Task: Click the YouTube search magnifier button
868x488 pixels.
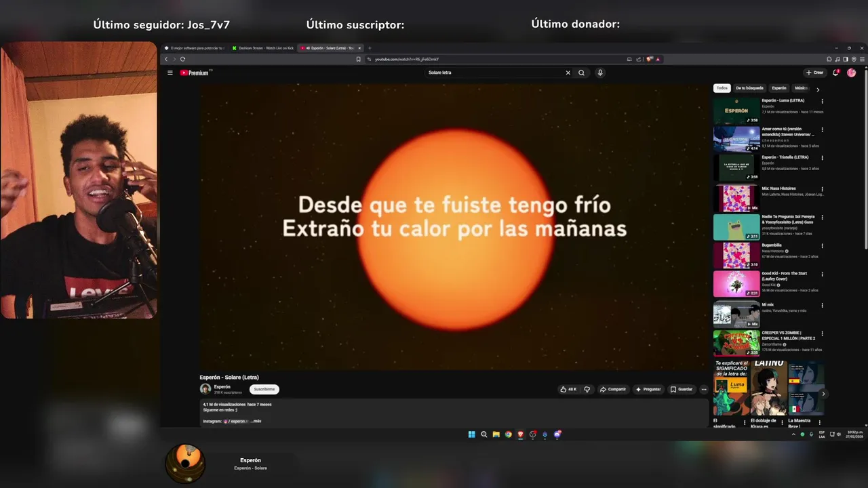Action: pos(581,73)
